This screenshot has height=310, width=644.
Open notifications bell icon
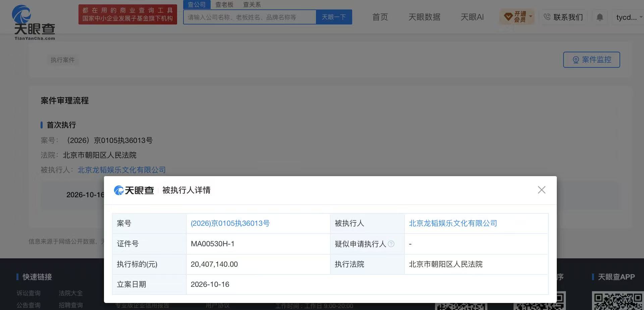tap(600, 17)
